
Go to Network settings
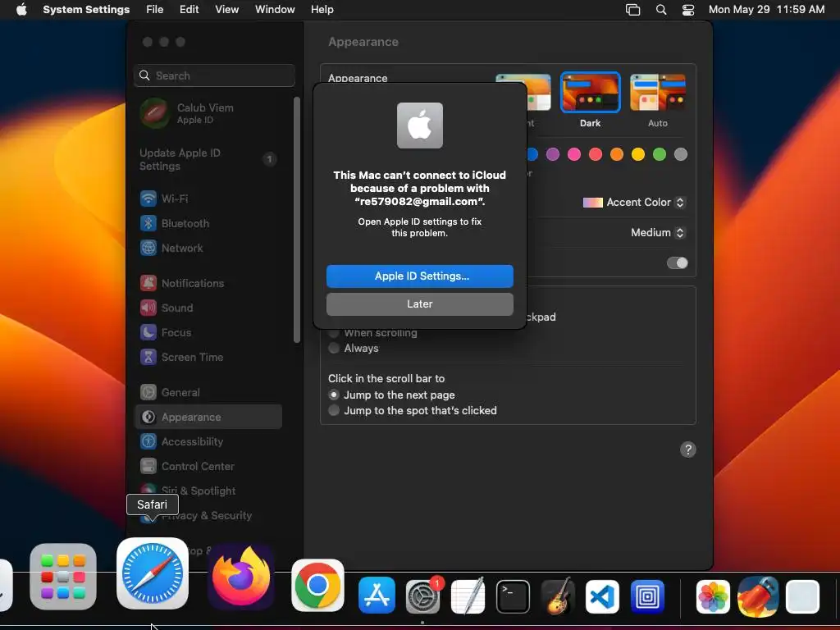coord(208,248)
